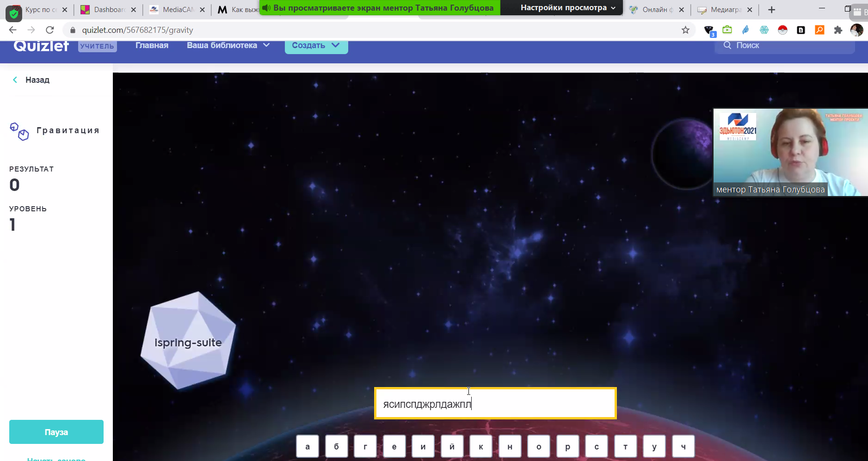This screenshot has width=868, height=461.
Task: Click the extension icon with badge 3
Action: coord(709,31)
